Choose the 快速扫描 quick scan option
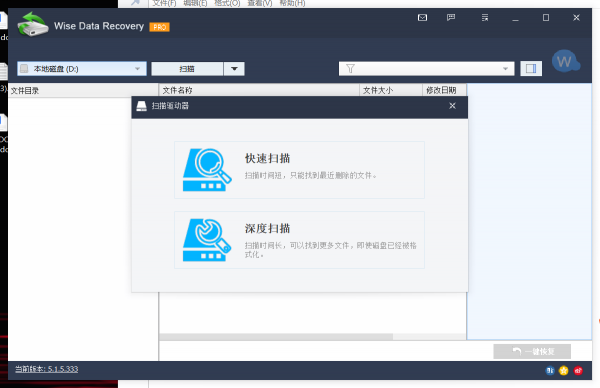The image size is (600, 388). (x=299, y=170)
